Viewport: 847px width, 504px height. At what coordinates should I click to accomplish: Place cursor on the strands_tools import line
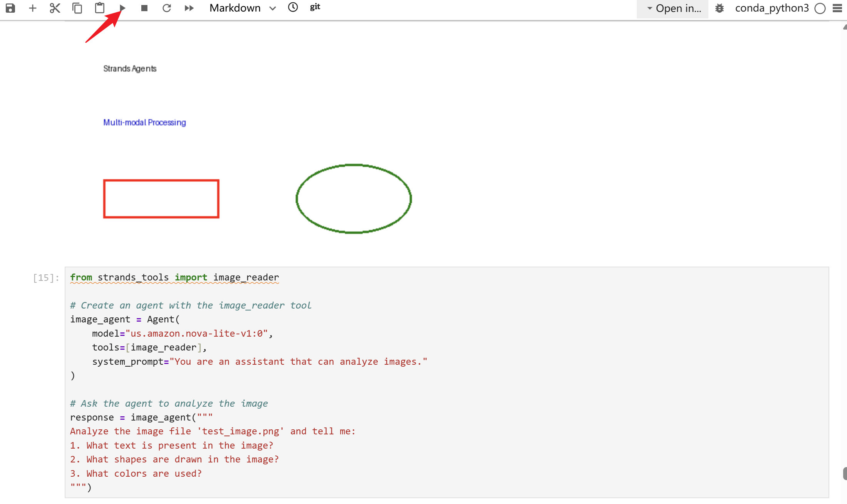[174, 277]
